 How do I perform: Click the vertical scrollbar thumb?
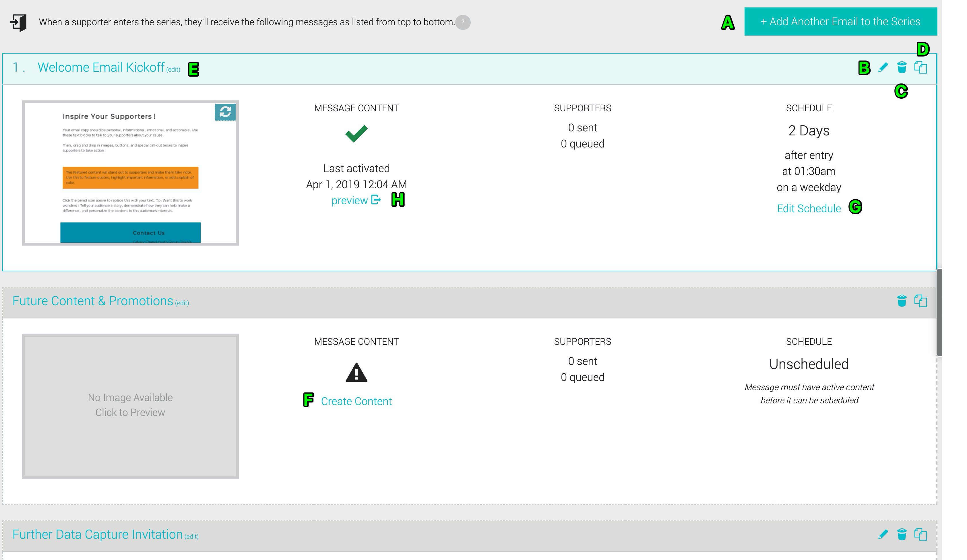939,313
